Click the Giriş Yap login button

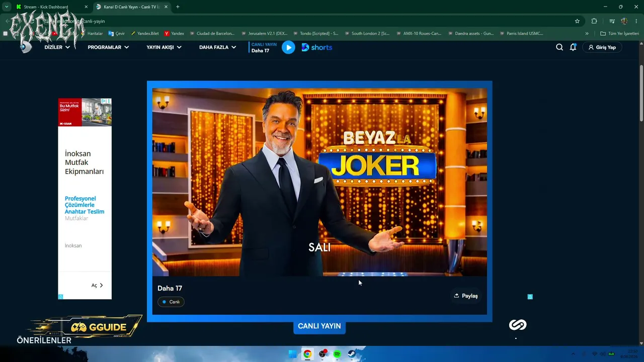602,47
